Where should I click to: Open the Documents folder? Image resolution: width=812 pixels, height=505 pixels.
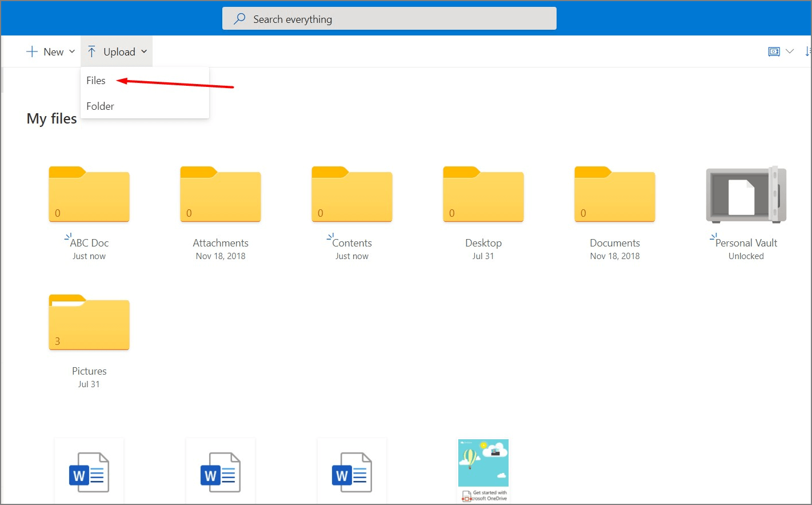pyautogui.click(x=614, y=194)
